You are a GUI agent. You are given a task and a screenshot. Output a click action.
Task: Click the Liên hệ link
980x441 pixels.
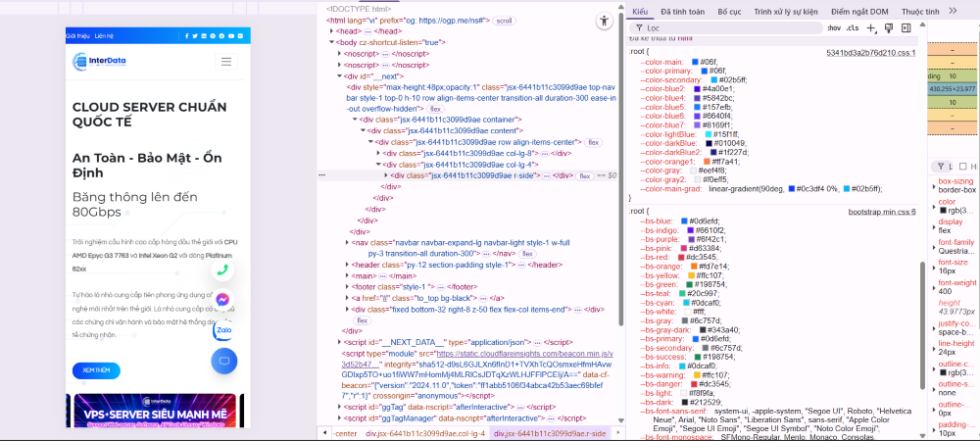pos(105,36)
